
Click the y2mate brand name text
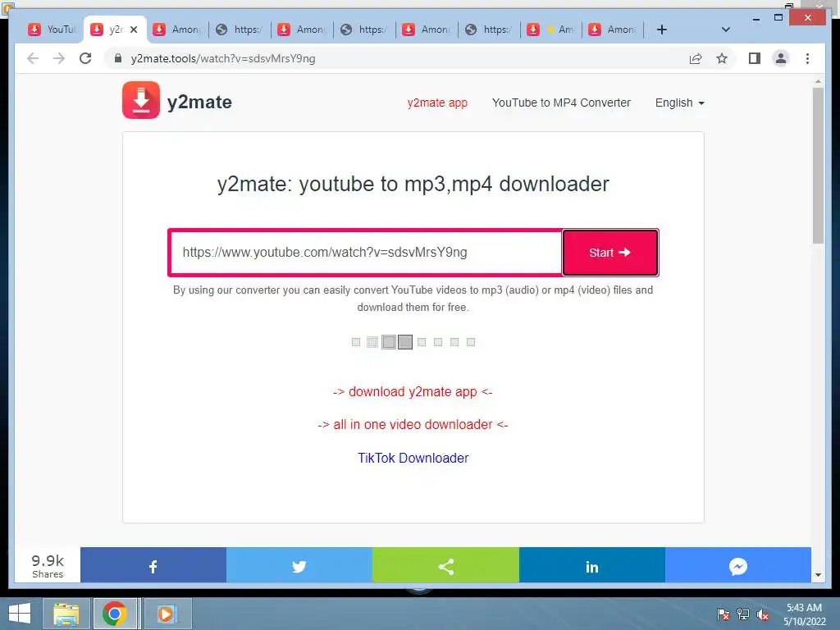(199, 102)
